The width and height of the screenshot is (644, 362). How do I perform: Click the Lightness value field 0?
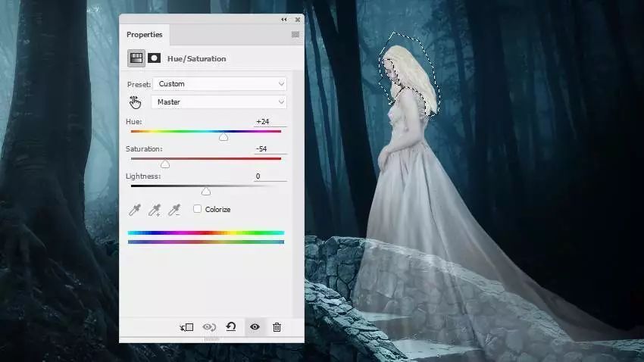click(270, 176)
